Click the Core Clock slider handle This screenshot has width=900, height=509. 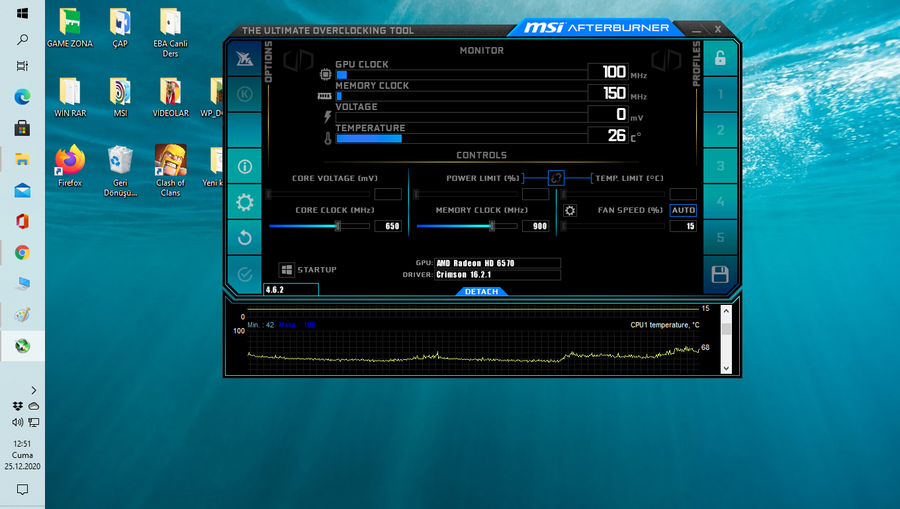[x=338, y=226]
